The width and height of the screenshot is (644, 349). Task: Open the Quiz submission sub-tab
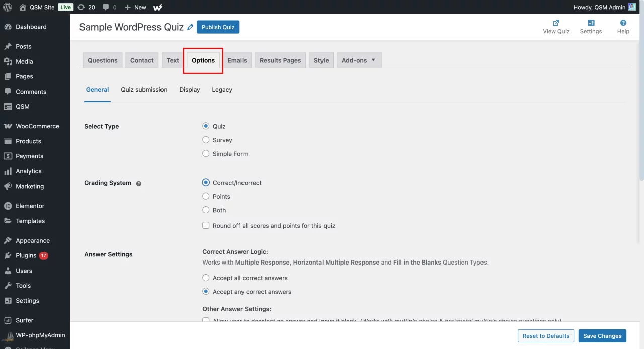click(x=144, y=90)
